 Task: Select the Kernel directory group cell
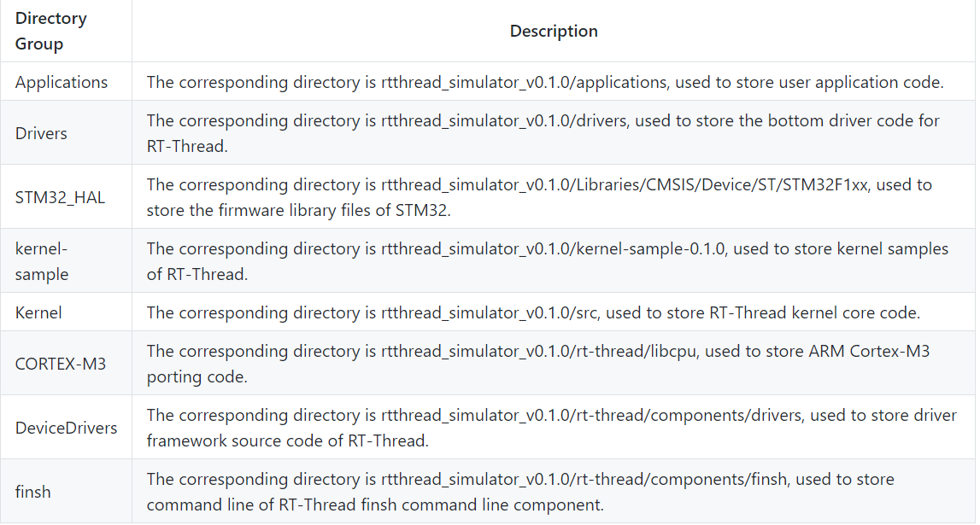pos(38,313)
